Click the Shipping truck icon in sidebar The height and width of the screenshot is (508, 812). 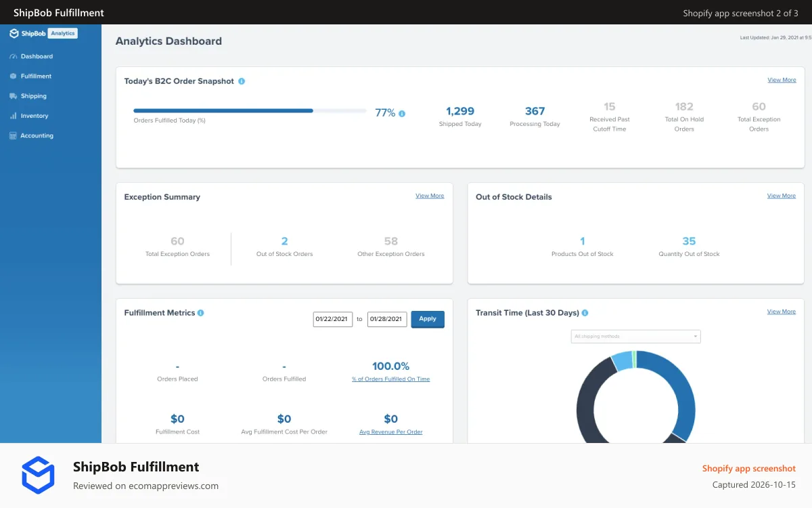coord(13,96)
